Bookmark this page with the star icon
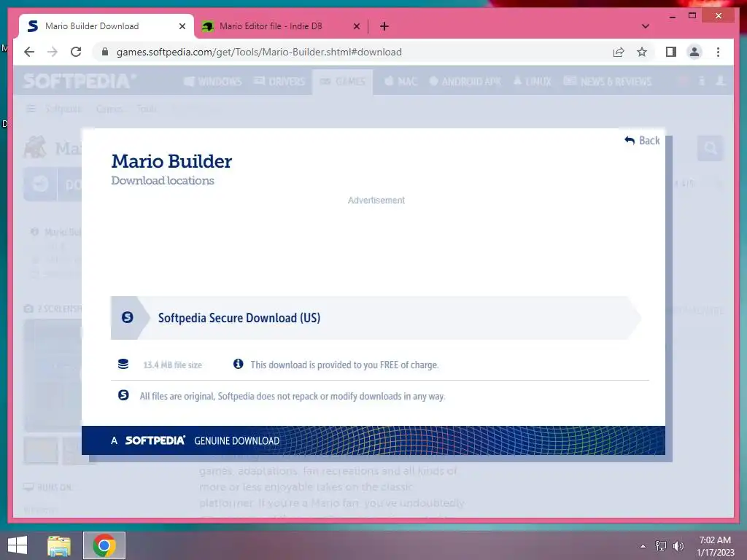This screenshot has width=747, height=560. coord(642,52)
